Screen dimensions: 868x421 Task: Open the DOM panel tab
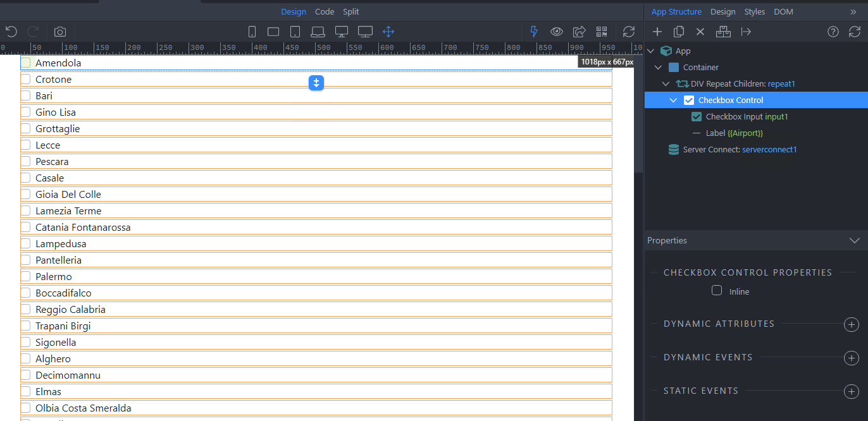(783, 12)
